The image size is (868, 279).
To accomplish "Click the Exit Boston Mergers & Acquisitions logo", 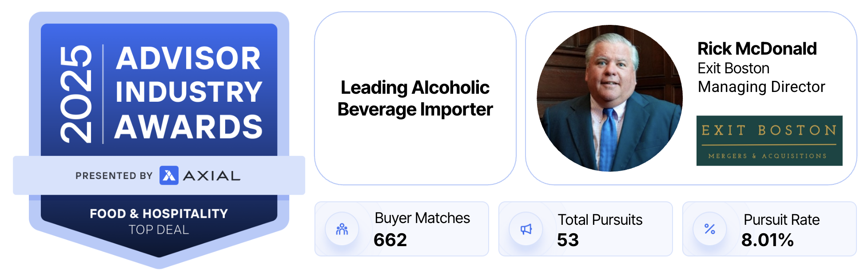I will (769, 141).
